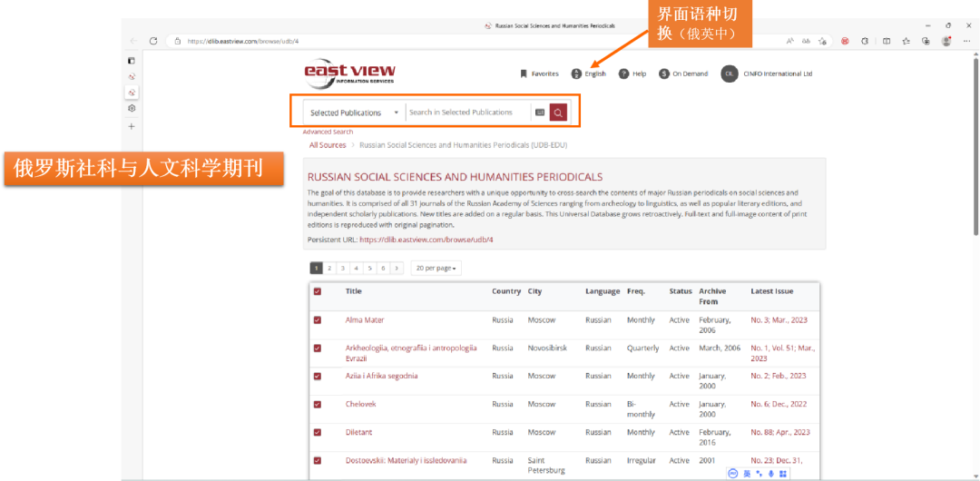This screenshot has height=481, width=980.
Task: Go to page 4 in pagination
Action: [x=356, y=269]
